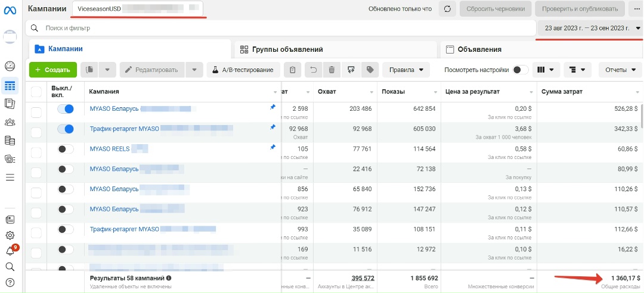644x293 pixels.
Task: Open All tools hamburger menu
Action: coord(10,177)
